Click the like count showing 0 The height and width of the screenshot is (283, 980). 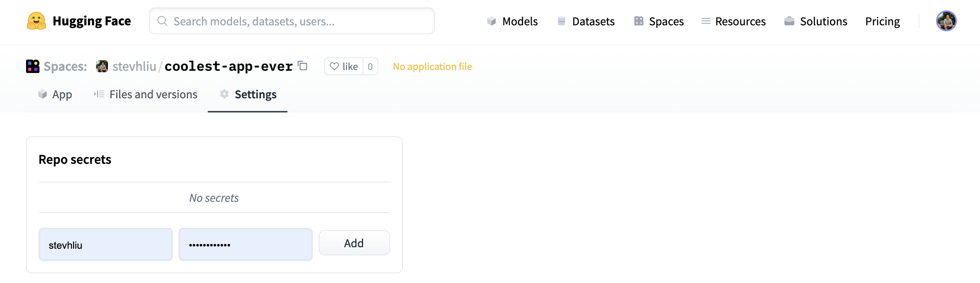[x=370, y=67]
